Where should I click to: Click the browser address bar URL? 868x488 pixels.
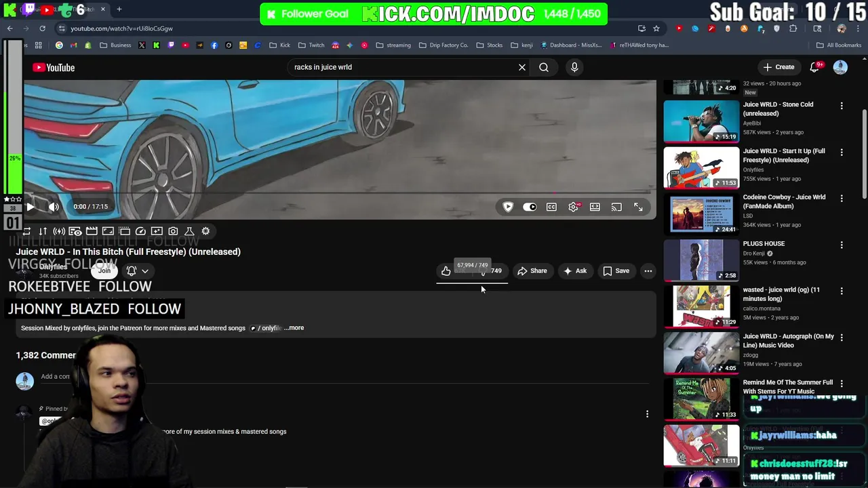point(122,28)
